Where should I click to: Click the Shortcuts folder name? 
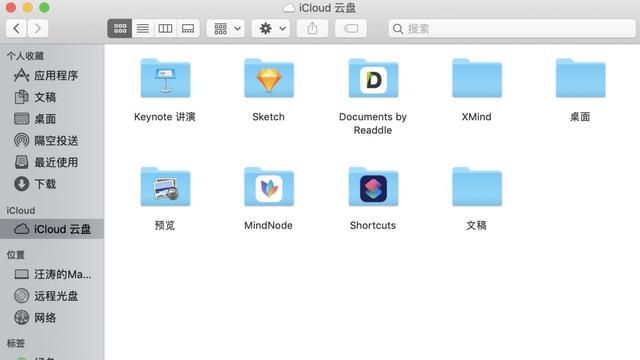pos(373,225)
